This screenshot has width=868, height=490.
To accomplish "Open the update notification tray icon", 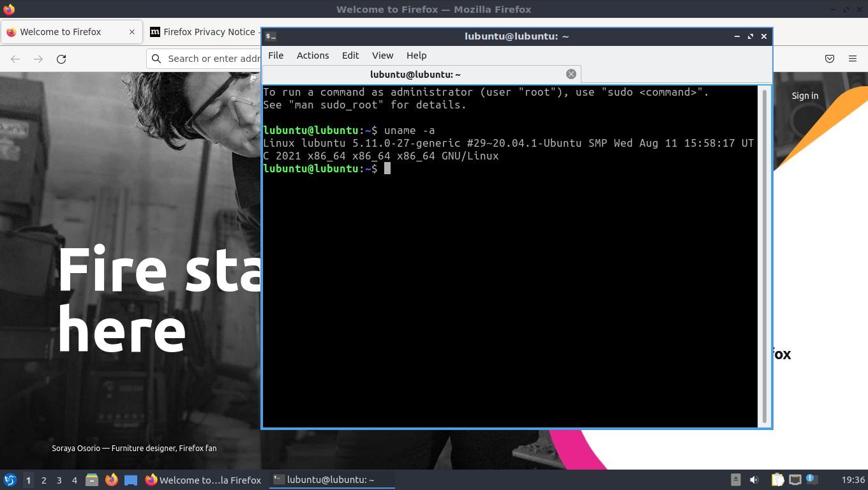I will 812,479.
